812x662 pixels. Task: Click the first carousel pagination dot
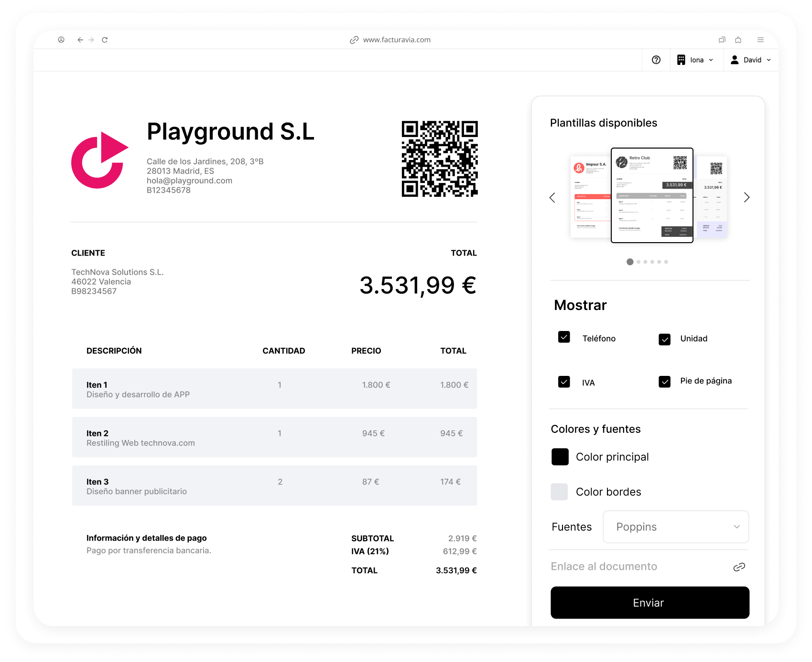pyautogui.click(x=630, y=262)
